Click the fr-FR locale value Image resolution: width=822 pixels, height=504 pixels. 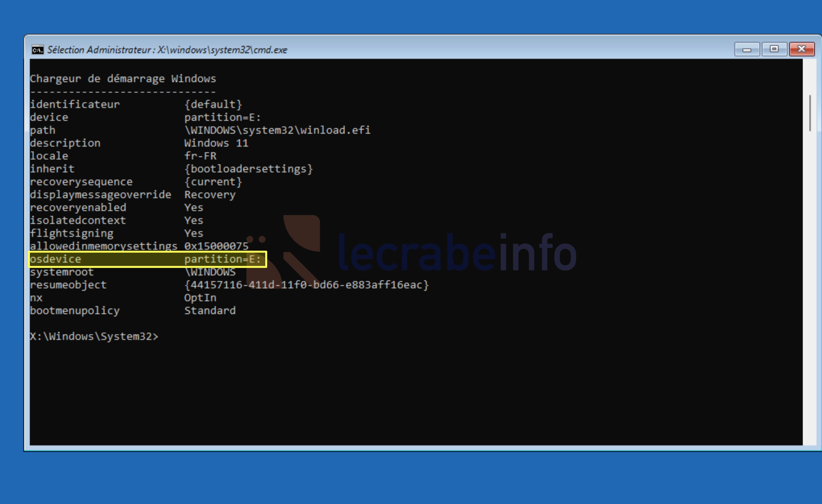pos(200,156)
